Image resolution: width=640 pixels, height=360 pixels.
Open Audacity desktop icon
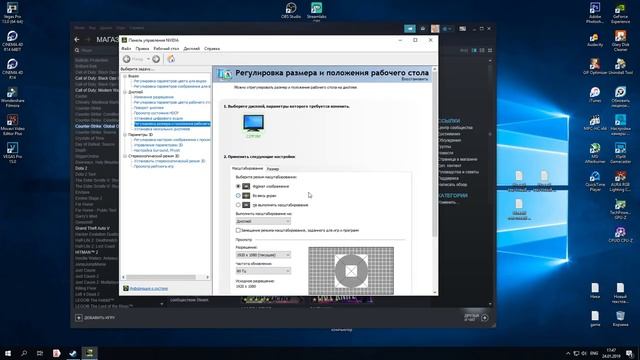[x=595, y=40]
